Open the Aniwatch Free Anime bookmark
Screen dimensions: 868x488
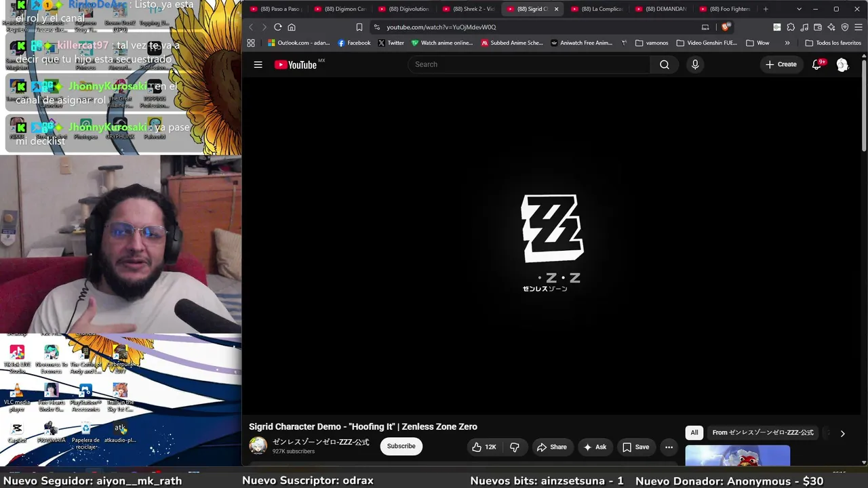tap(582, 43)
